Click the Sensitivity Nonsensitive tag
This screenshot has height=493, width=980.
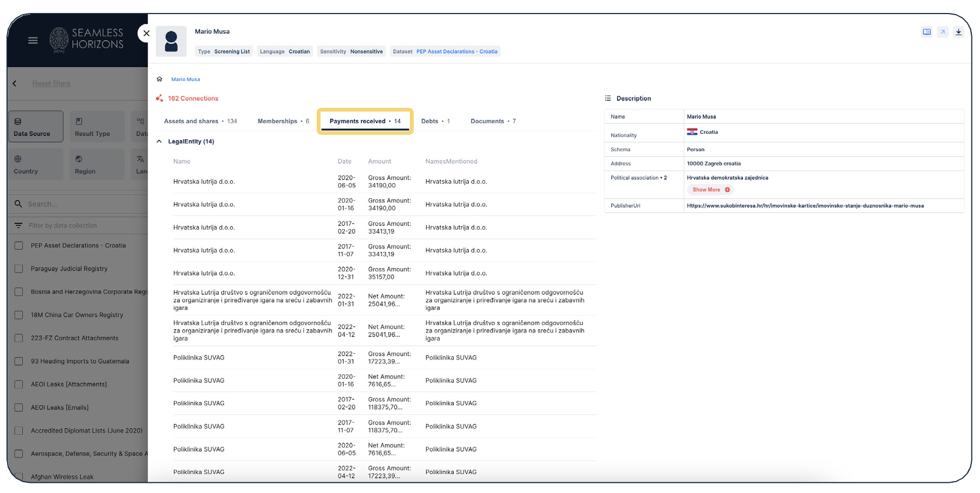(x=351, y=51)
